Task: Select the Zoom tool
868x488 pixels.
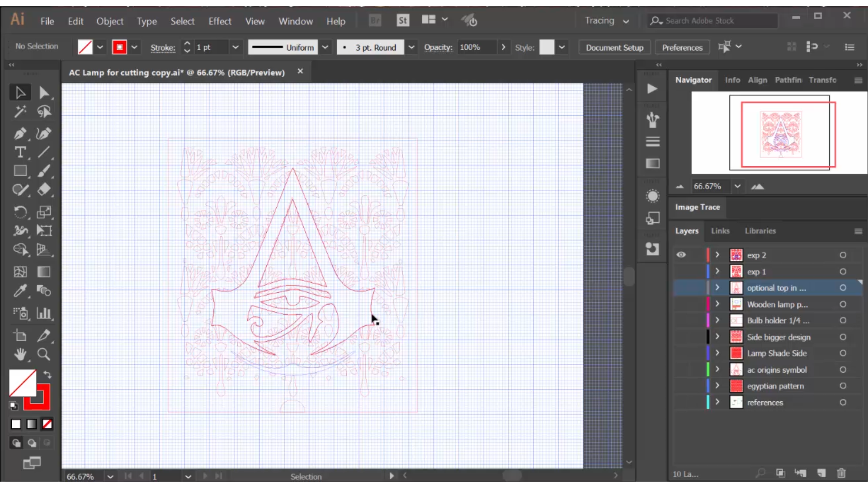Action: pyautogui.click(x=43, y=355)
